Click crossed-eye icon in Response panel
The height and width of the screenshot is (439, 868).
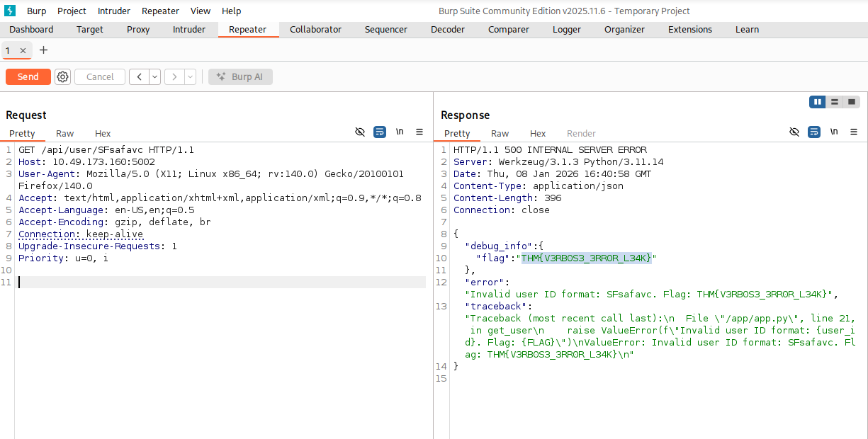point(795,132)
